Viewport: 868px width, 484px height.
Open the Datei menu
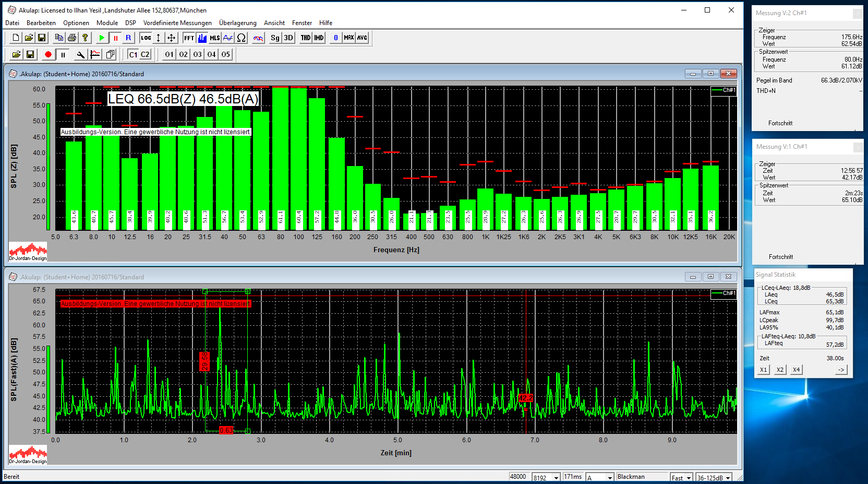[x=12, y=23]
